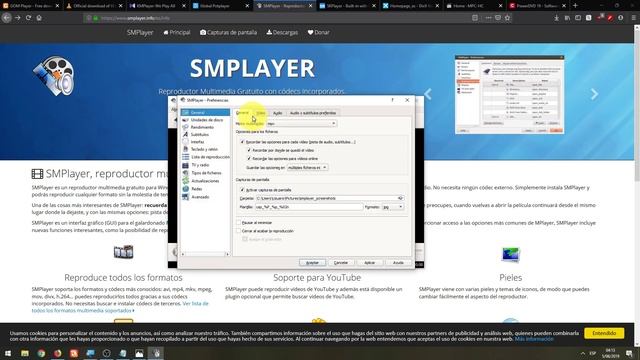The width and height of the screenshot is (640, 360).
Task: Select General tab in Preferences
Action: 242,113
